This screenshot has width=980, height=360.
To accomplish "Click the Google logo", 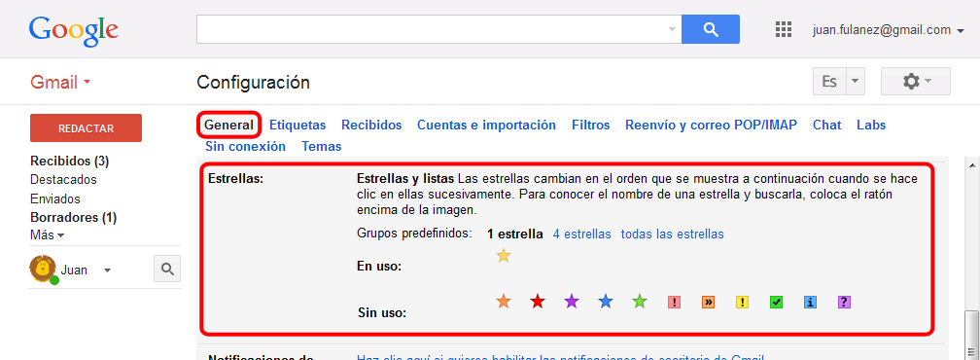I will pyautogui.click(x=73, y=31).
